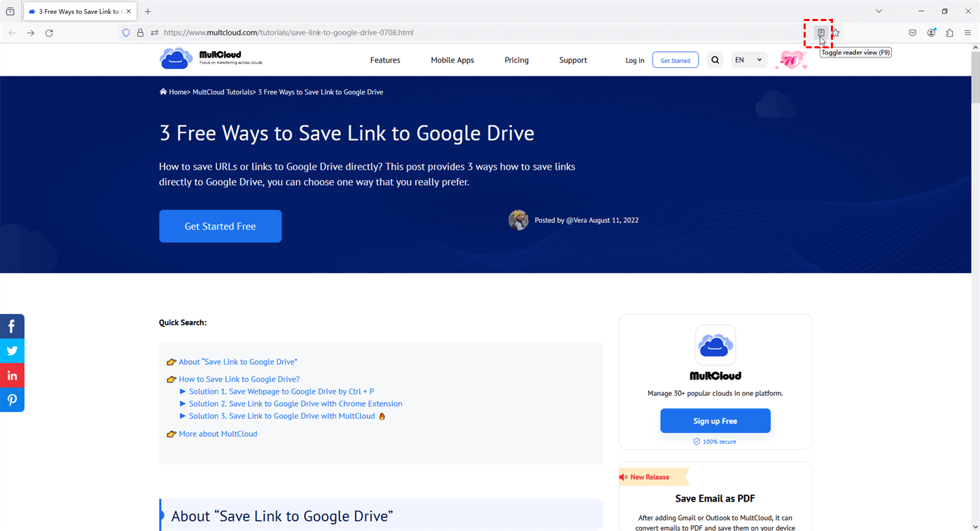Screen dimensions: 980x531
Task: Open the Firefox application hamburger menu
Action: coord(968,33)
